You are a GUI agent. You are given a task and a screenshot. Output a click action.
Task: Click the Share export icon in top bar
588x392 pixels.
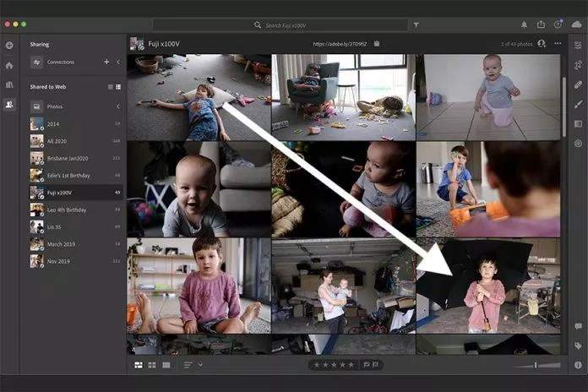[541, 24]
